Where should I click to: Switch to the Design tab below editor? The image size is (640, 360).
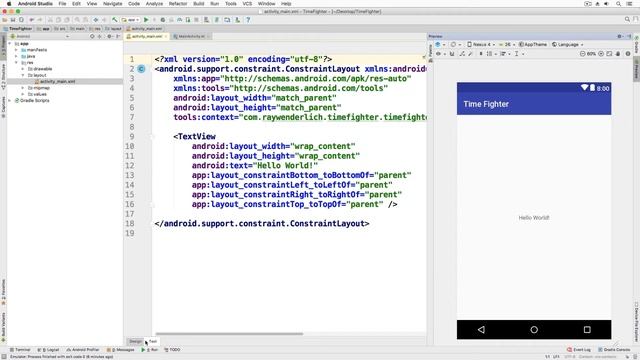tap(135, 341)
